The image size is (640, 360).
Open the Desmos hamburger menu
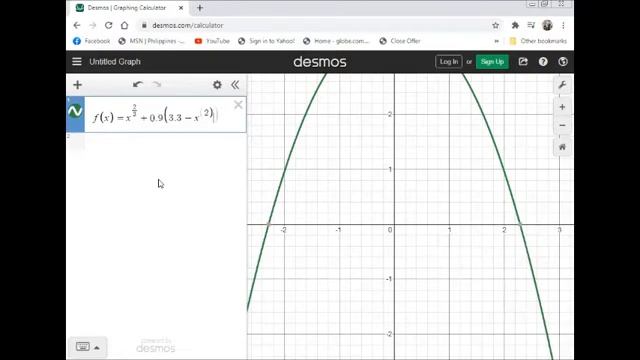tap(77, 62)
